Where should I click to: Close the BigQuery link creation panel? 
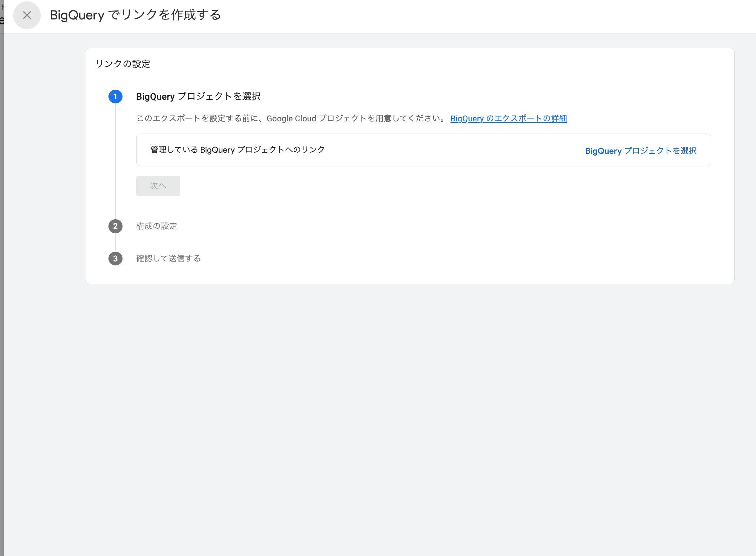[x=27, y=15]
